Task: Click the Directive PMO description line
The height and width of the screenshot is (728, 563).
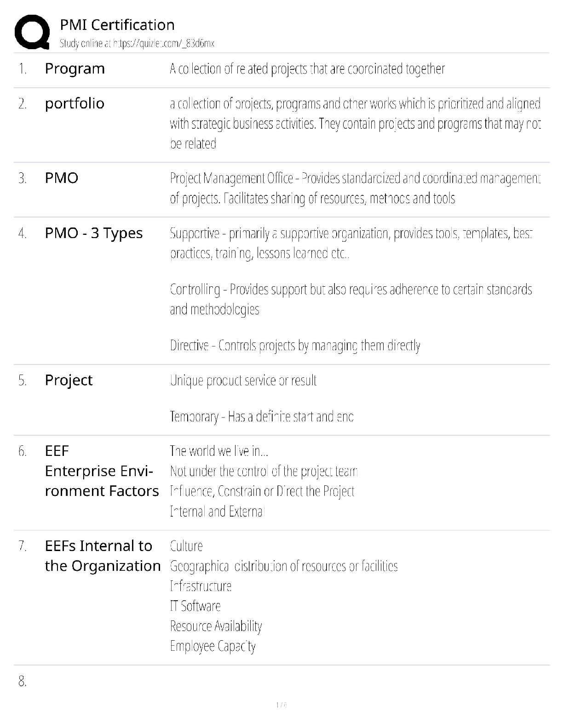Action: click(295, 345)
